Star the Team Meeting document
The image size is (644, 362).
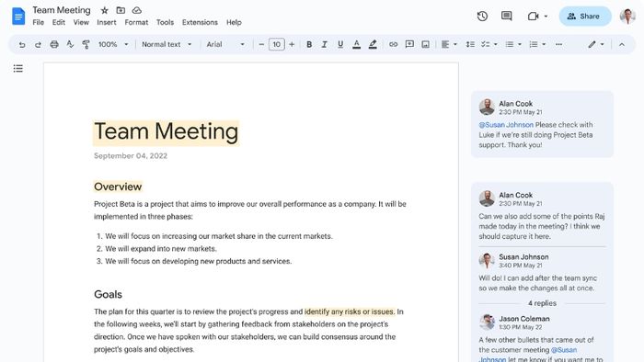[x=104, y=10]
